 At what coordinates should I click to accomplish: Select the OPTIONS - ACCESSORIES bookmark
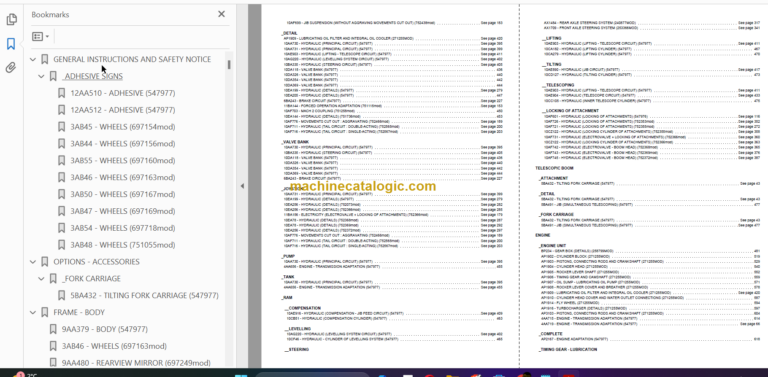tap(96, 262)
